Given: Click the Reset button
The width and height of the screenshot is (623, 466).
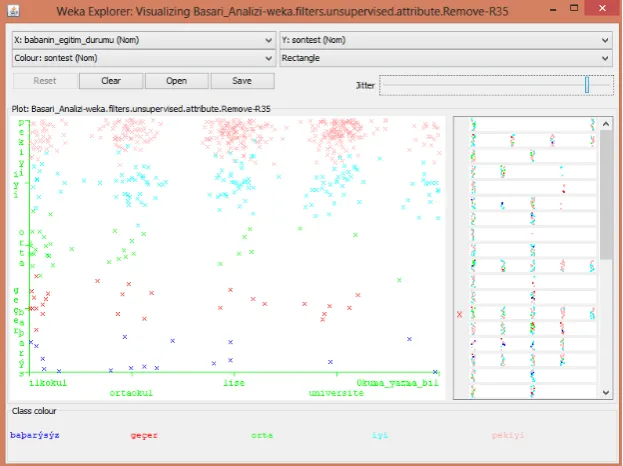Looking at the screenshot, I should point(45,81).
